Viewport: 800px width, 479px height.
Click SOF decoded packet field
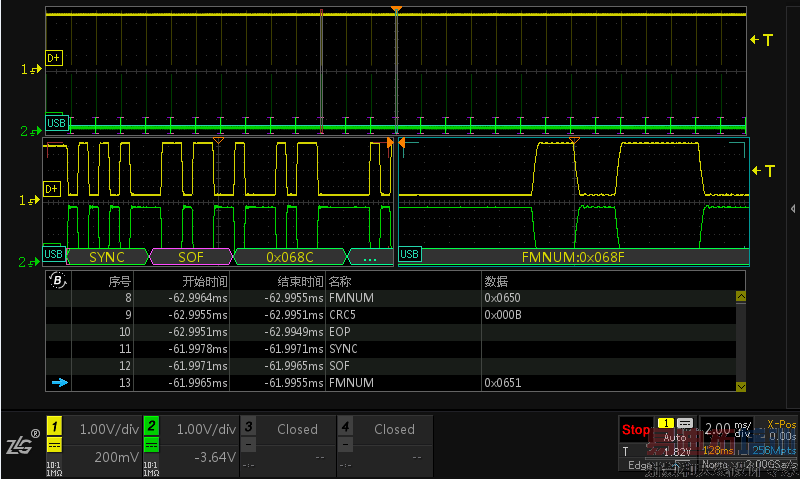point(191,257)
